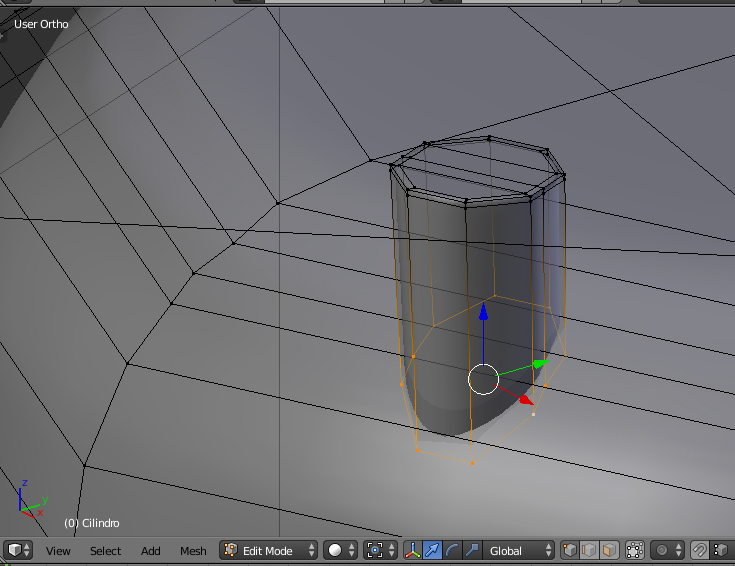Open the Select menu

105,551
